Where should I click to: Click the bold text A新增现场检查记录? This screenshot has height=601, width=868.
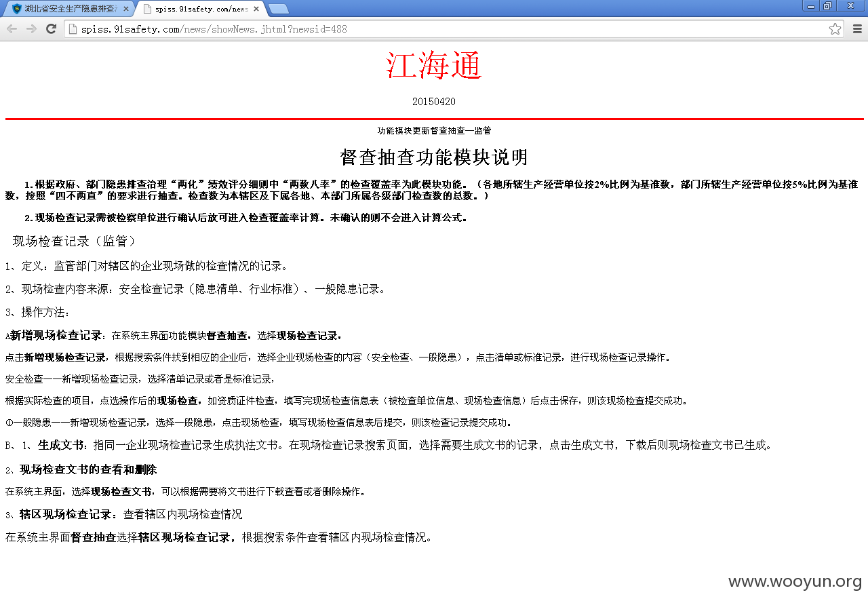click(54, 335)
